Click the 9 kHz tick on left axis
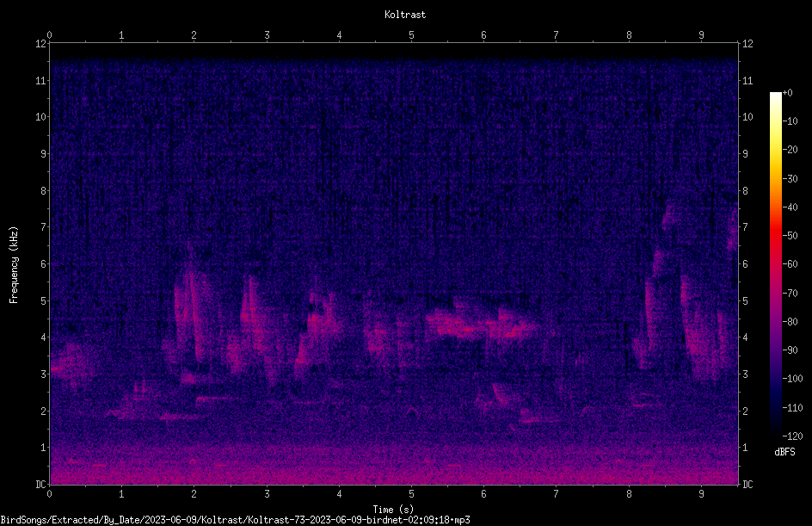This screenshot has height=526, width=812. point(43,154)
